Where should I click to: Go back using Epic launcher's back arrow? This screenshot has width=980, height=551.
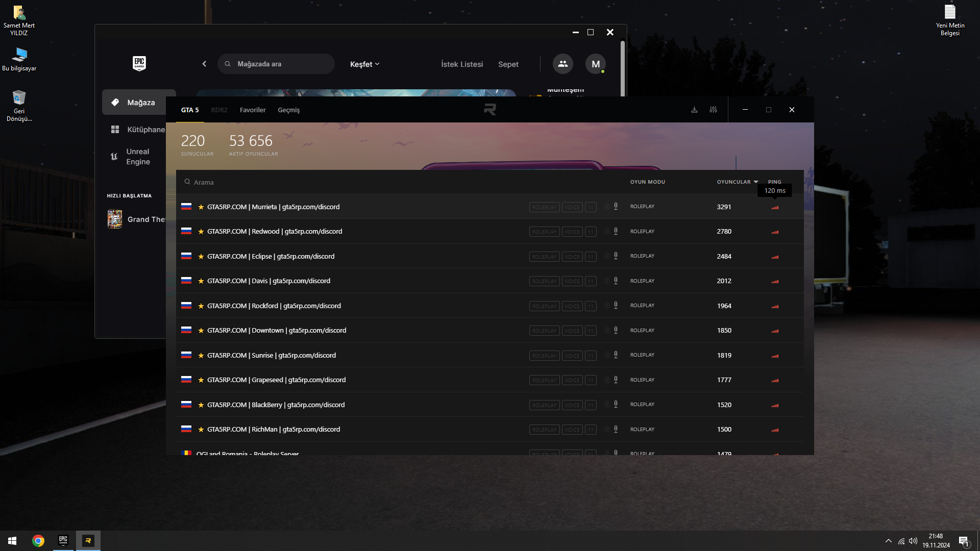204,64
